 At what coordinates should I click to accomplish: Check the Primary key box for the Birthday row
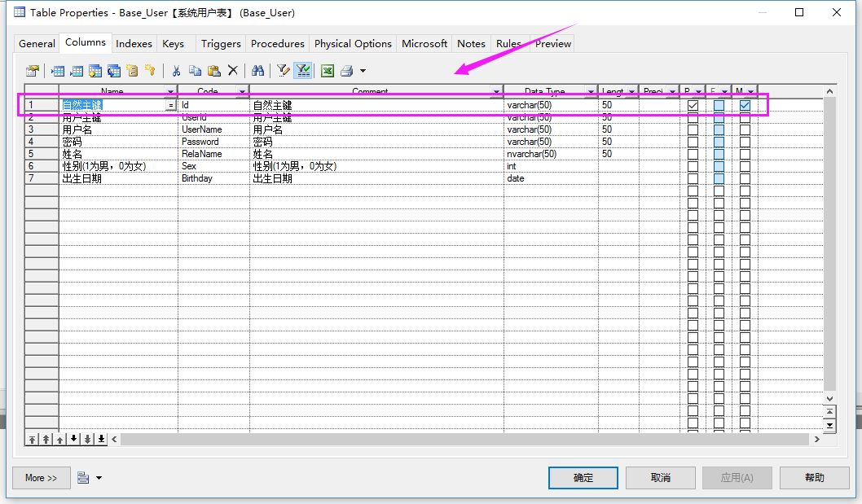point(693,178)
